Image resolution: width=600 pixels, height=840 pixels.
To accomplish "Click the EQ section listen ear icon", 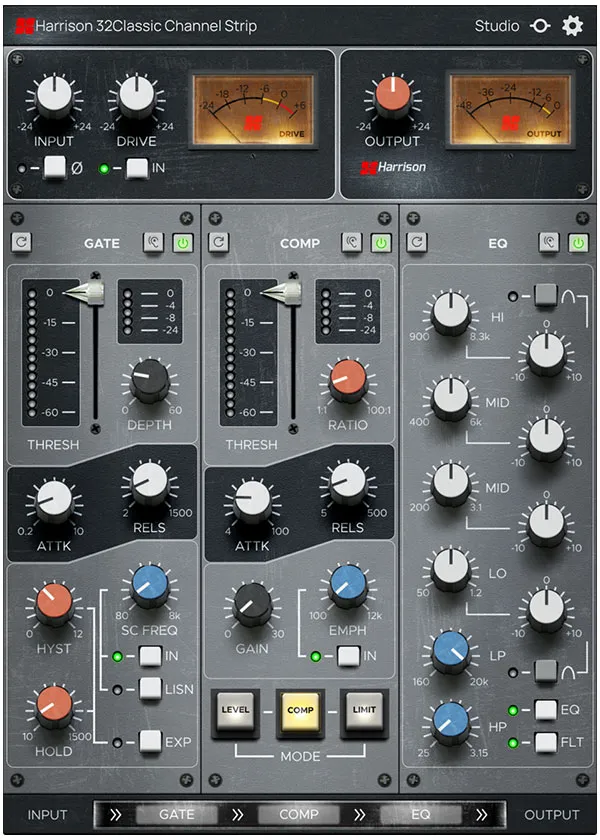I will click(x=549, y=242).
